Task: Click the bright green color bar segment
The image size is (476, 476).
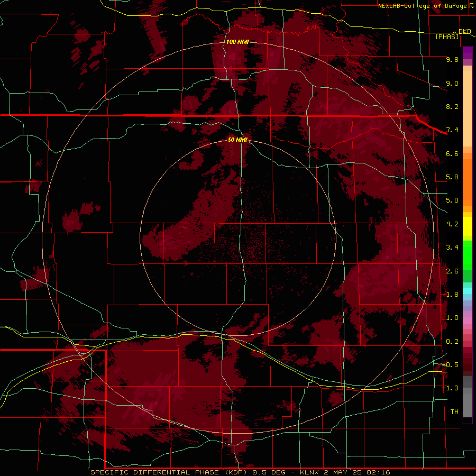Action: pyautogui.click(x=467, y=255)
